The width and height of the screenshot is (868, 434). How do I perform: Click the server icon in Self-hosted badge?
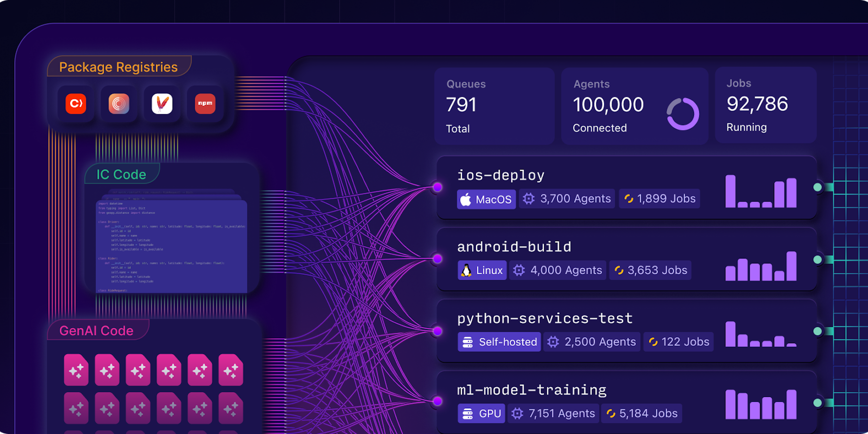tap(468, 342)
